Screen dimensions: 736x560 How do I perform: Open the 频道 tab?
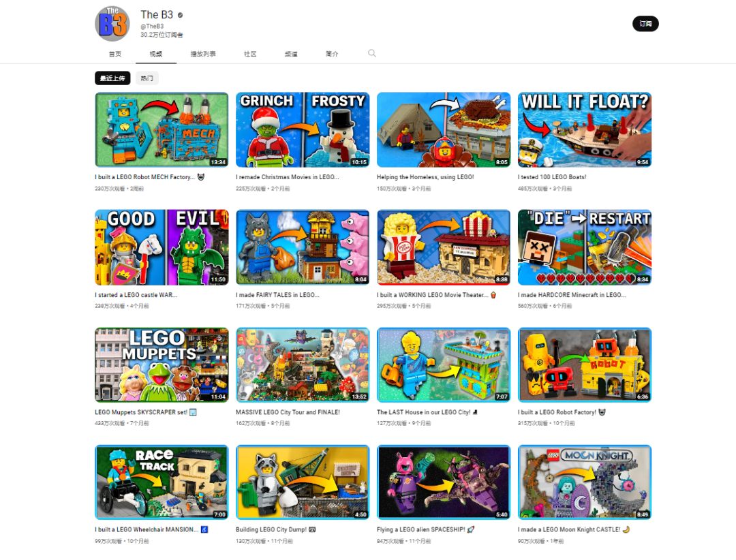coord(291,54)
